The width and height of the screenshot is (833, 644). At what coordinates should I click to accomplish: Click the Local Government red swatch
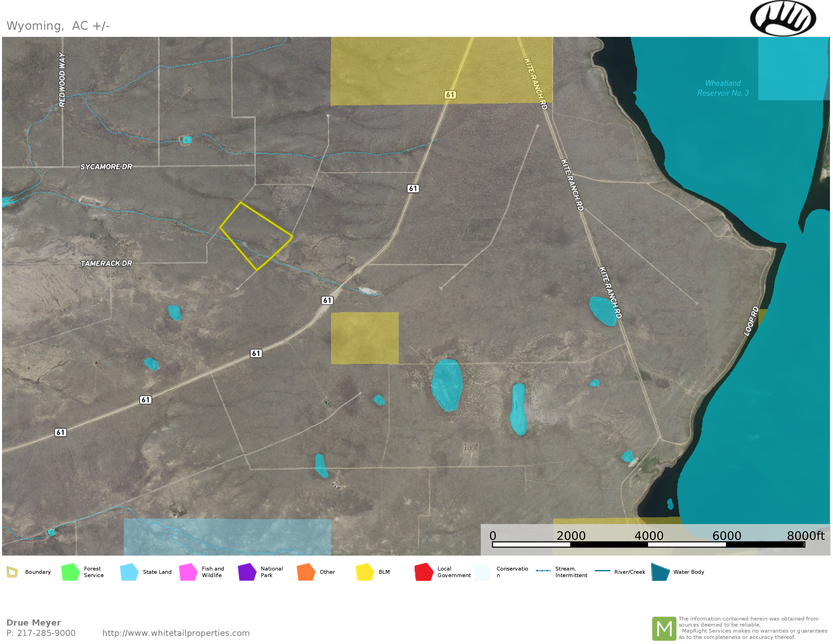click(424, 572)
